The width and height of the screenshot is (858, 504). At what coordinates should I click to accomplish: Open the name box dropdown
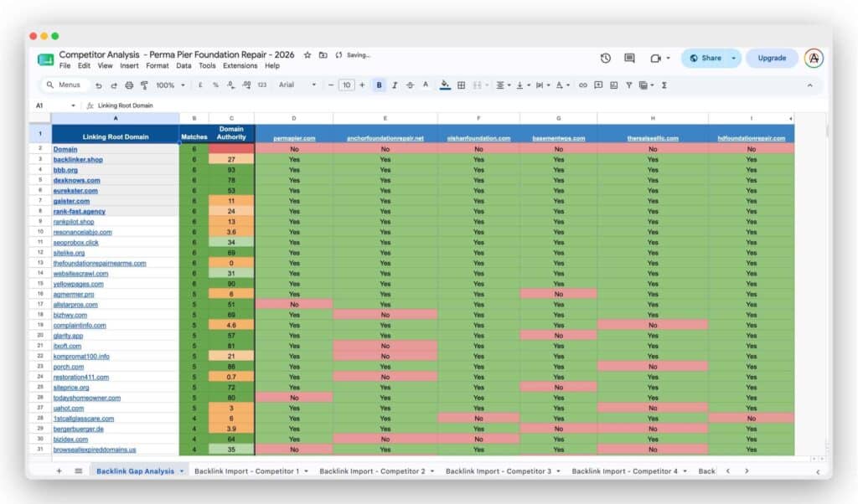click(73, 105)
